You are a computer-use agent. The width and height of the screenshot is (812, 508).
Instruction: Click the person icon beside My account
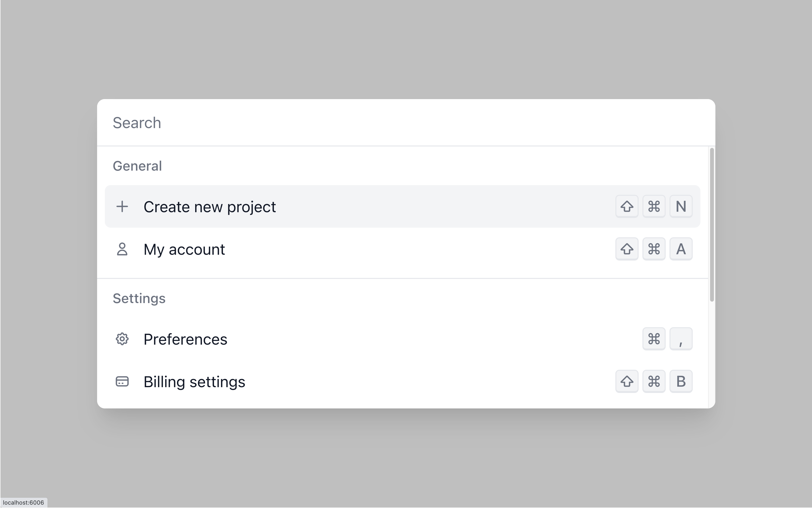click(x=122, y=249)
